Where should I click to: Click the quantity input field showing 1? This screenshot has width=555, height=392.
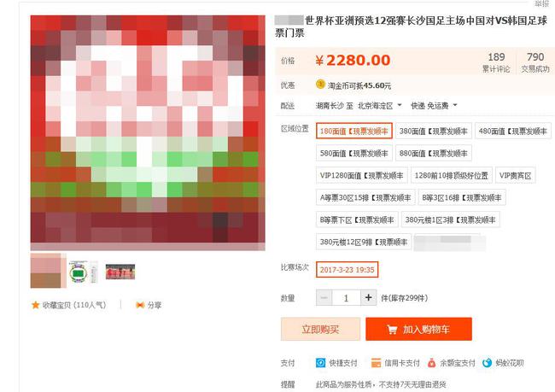coord(346,297)
